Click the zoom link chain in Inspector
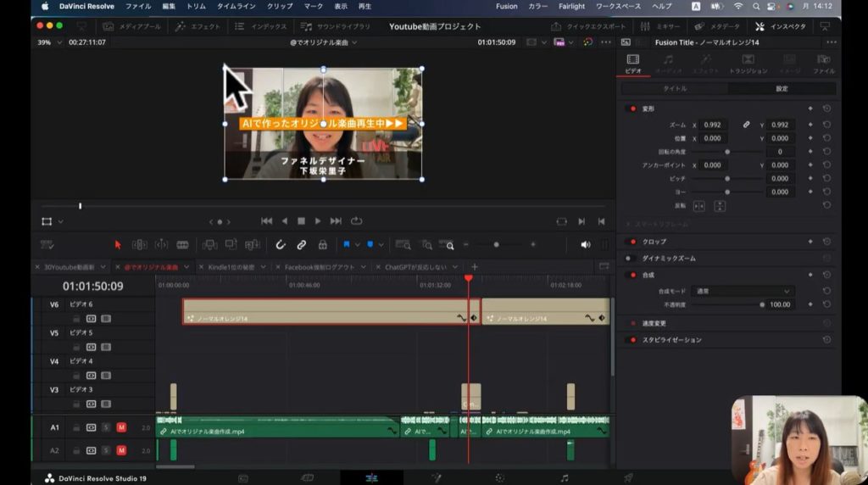The height and width of the screenshot is (485, 868). click(747, 125)
